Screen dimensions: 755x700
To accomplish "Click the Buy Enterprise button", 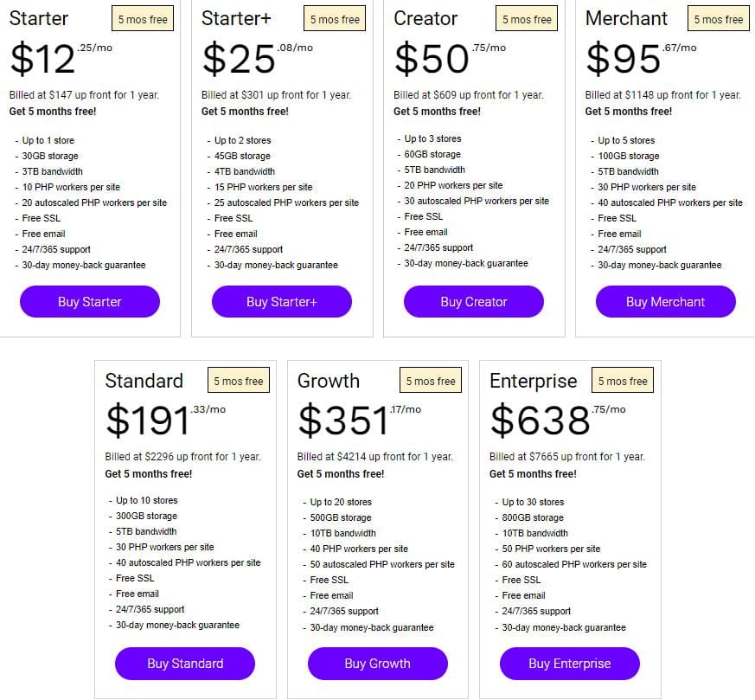I will (569, 664).
